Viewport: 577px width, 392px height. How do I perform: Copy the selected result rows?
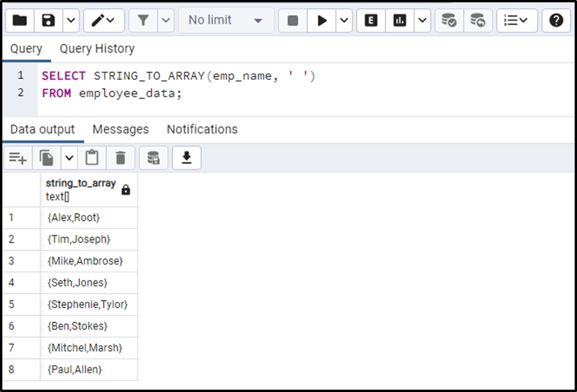47,157
